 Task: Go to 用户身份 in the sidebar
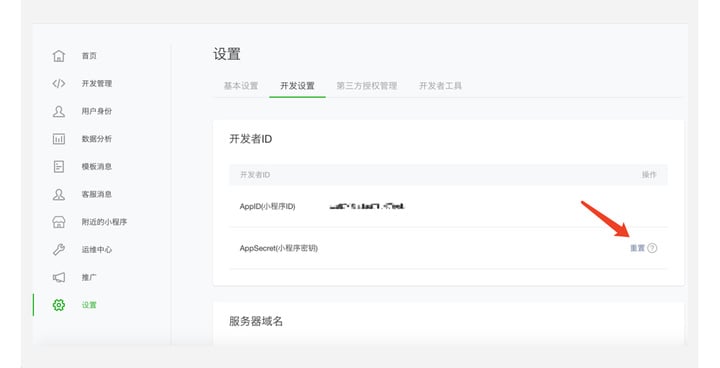97,111
